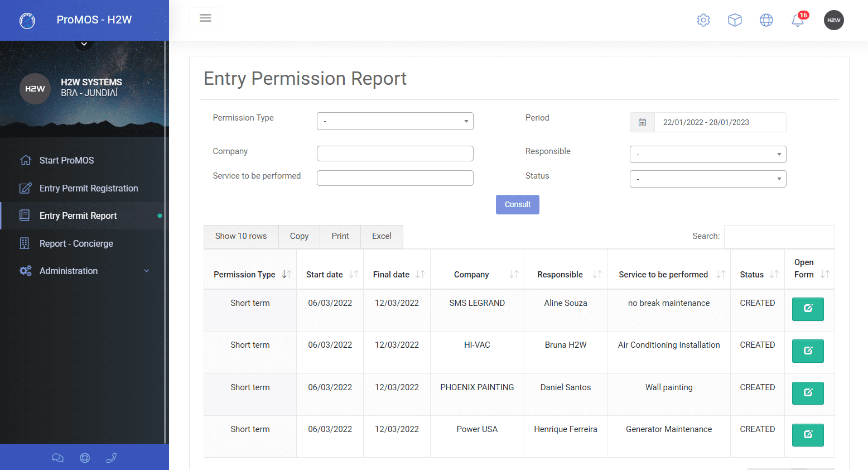Open form for HI-VAC row
The image size is (868, 470).
808,351
